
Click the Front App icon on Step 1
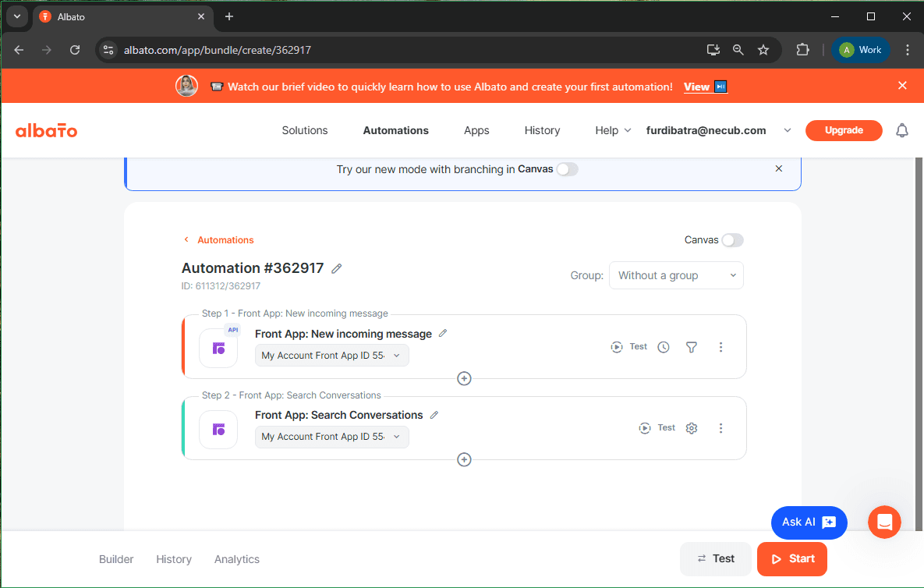(218, 348)
